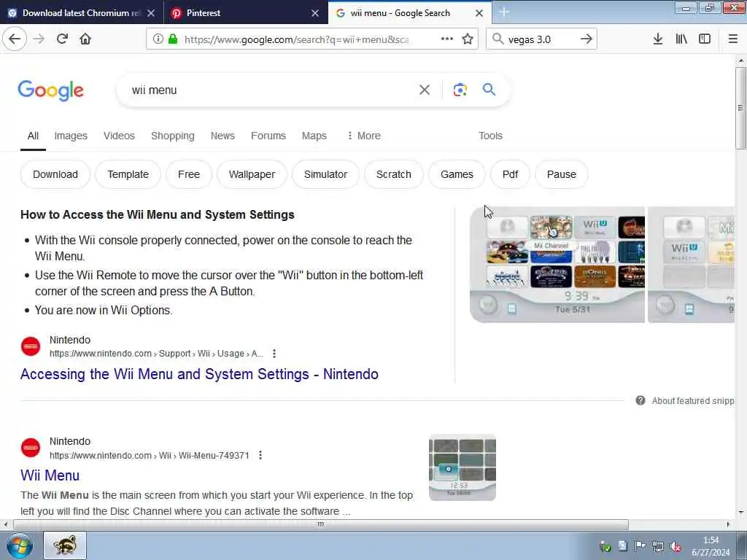Apply the Games filter chip
747x560 pixels.
[457, 174]
